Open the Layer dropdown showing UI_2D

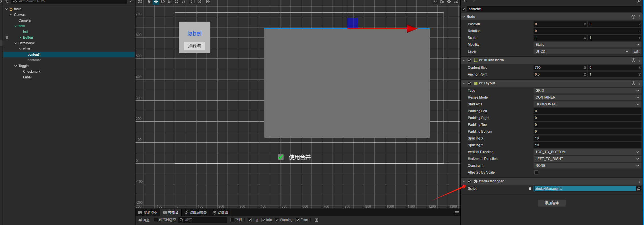(582, 51)
